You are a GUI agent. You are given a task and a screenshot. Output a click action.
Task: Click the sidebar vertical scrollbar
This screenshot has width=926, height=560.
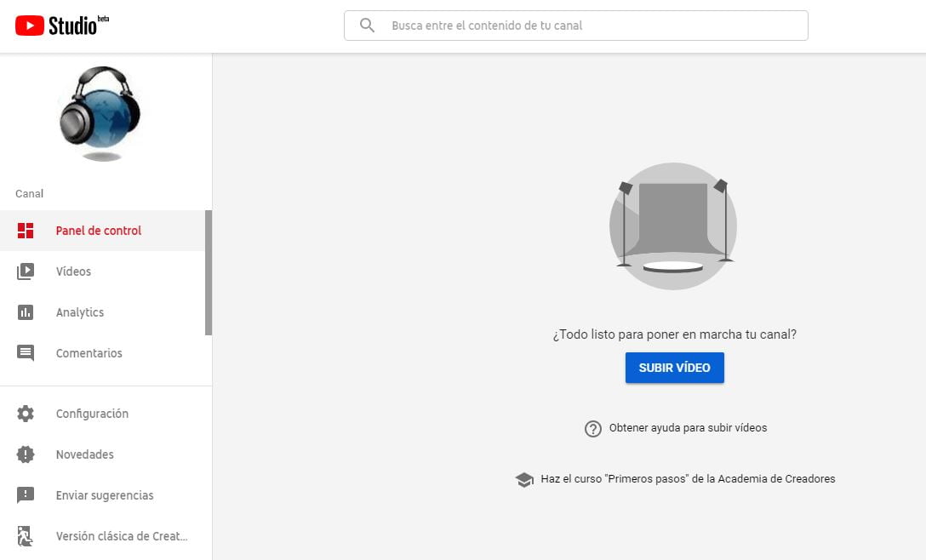click(x=209, y=272)
